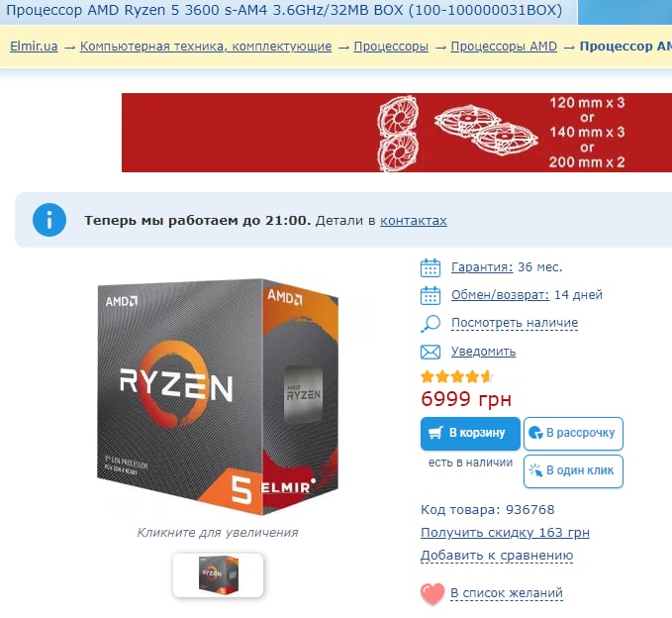672x618 pixels.
Task: Choose the В рассрочку installment button
Action: coord(573,434)
